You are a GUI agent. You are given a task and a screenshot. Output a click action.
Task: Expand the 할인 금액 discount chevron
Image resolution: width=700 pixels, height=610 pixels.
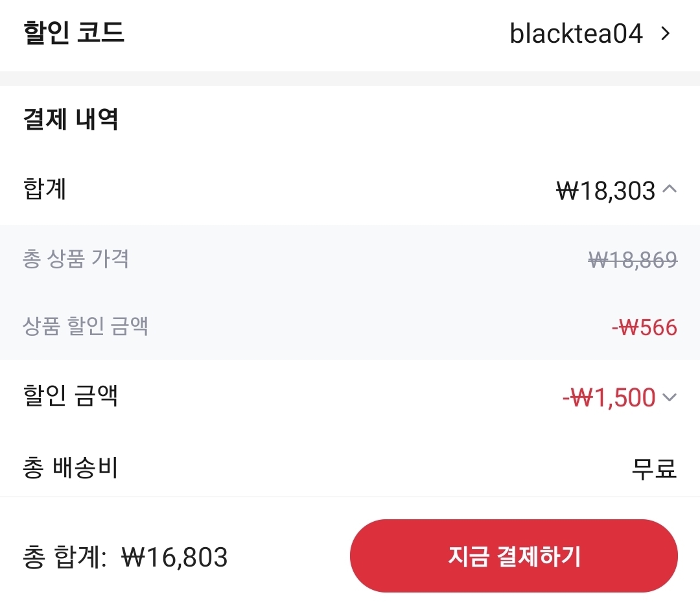point(670,397)
